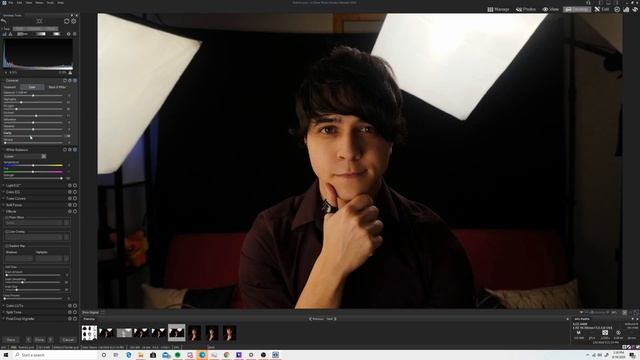Select the last portrait filmstrip thumbnail
This screenshot has height=360, width=640.
click(229, 333)
